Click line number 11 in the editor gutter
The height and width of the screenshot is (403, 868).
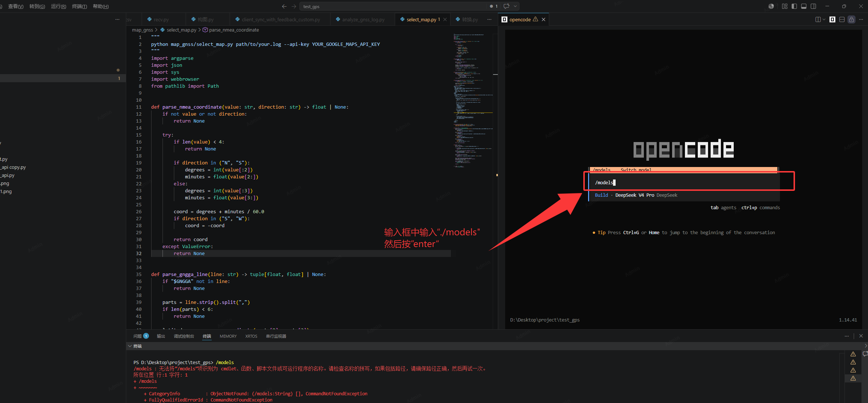tap(139, 107)
